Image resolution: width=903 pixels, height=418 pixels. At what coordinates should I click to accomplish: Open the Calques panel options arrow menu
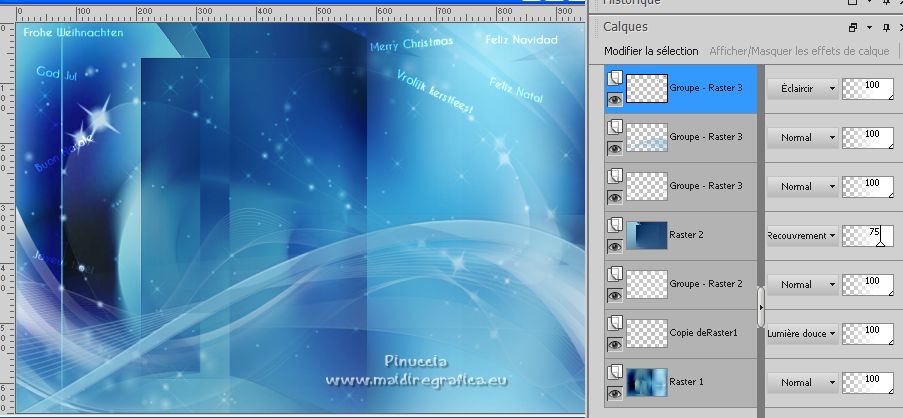[870, 27]
